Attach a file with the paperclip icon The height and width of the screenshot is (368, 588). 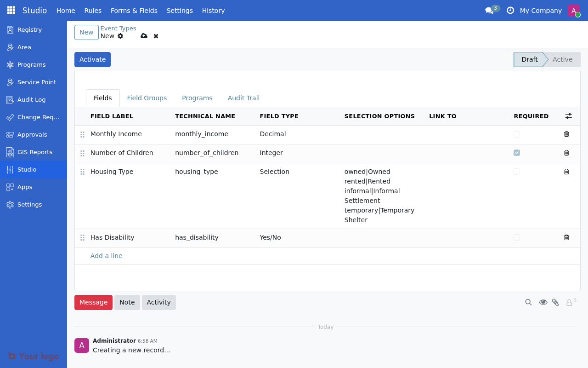556,302
